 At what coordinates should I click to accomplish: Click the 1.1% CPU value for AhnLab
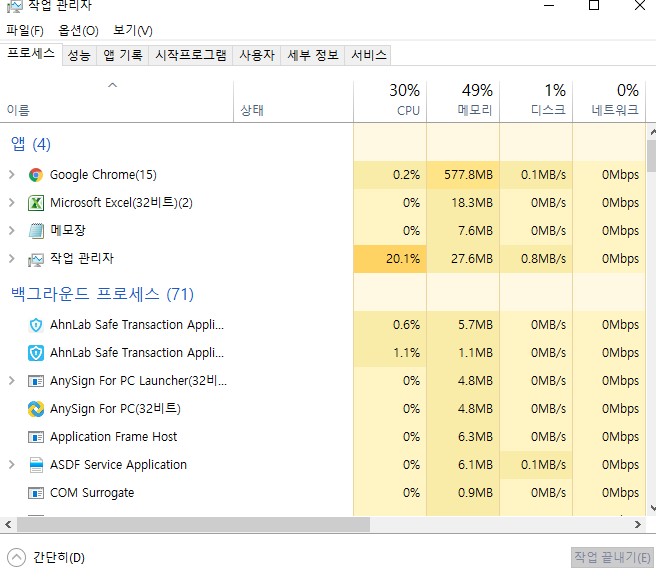[x=406, y=353]
